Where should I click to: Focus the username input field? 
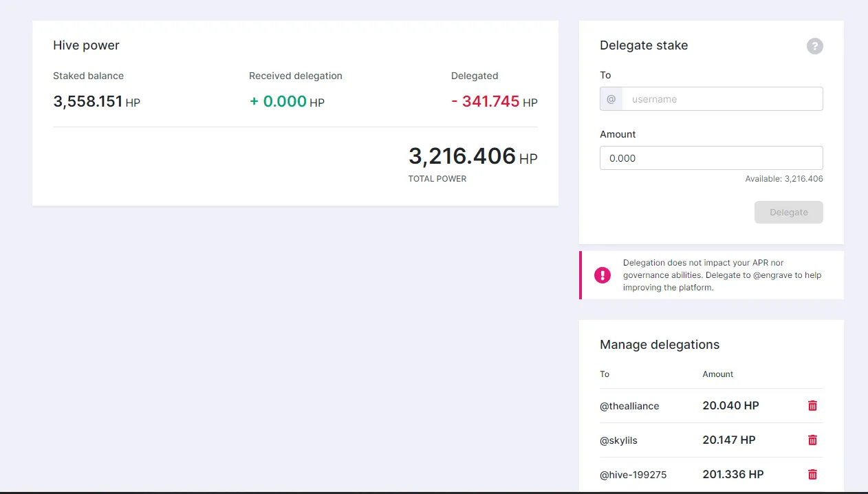722,99
